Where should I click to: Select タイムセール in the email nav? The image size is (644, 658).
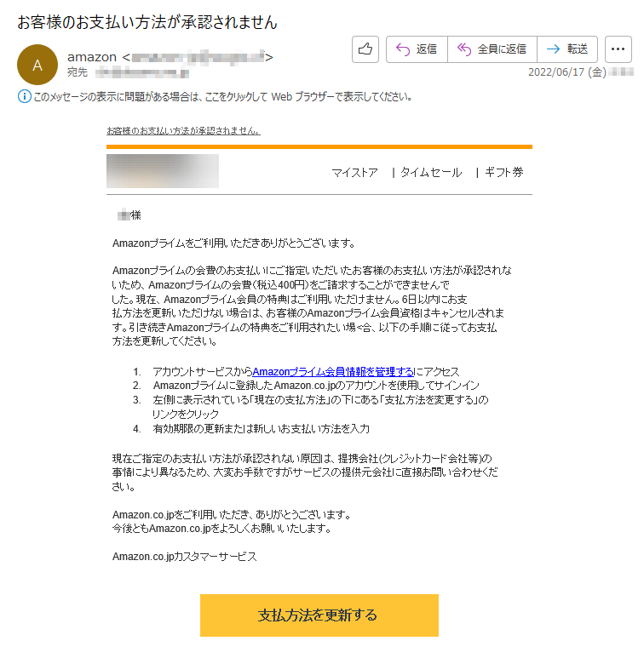tap(431, 173)
